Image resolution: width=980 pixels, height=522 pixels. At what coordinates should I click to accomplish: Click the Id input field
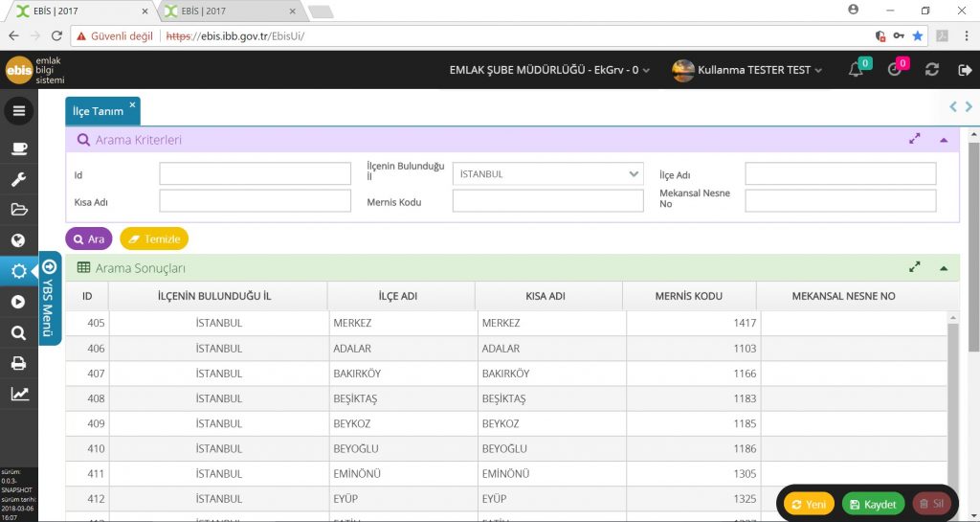click(255, 173)
